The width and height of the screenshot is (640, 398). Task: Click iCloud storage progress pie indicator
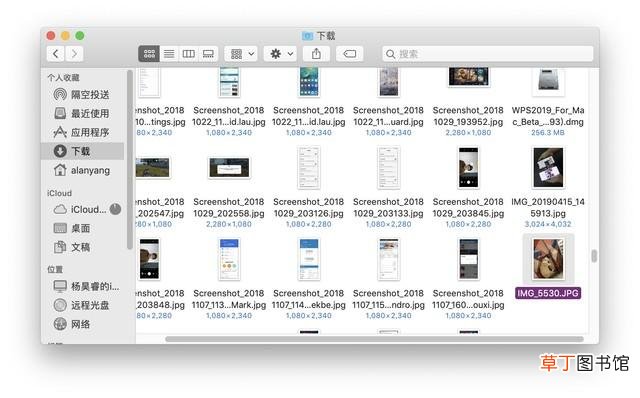point(116,209)
